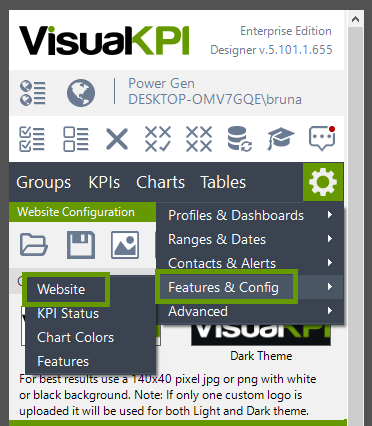
Task: Click the DESKTOP-OMV7GQE\bruna user text
Action: (x=215, y=99)
